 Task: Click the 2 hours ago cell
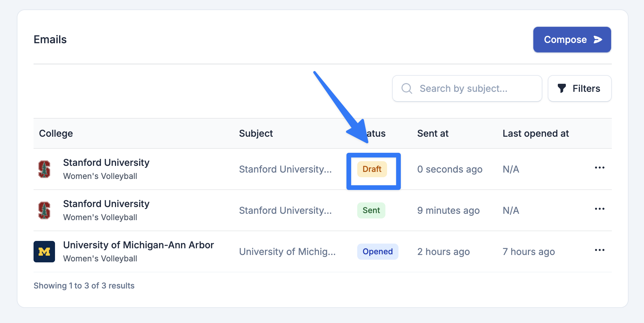pyautogui.click(x=443, y=252)
